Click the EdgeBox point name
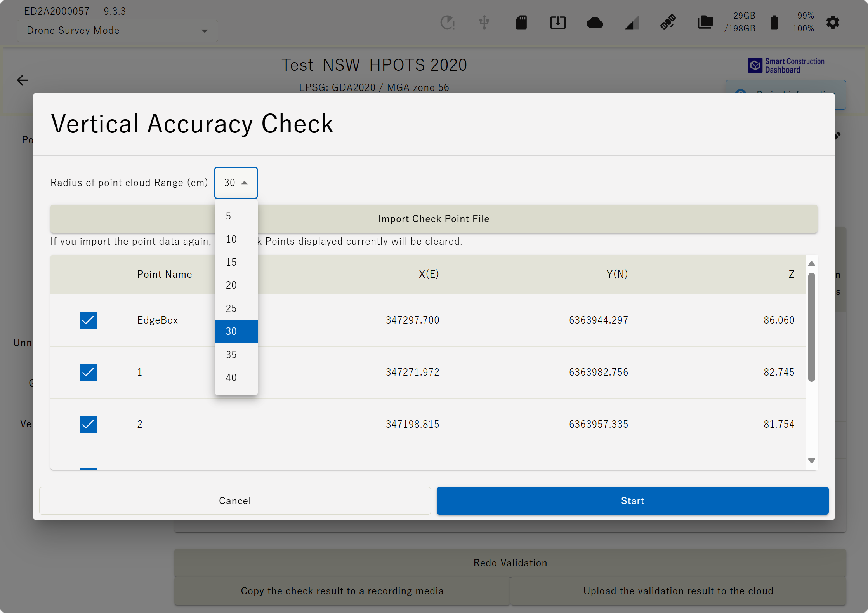 pos(158,320)
